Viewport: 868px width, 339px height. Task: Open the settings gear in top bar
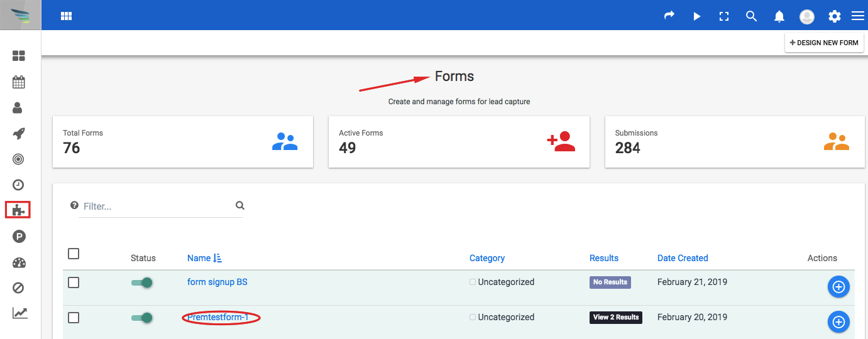[835, 16]
